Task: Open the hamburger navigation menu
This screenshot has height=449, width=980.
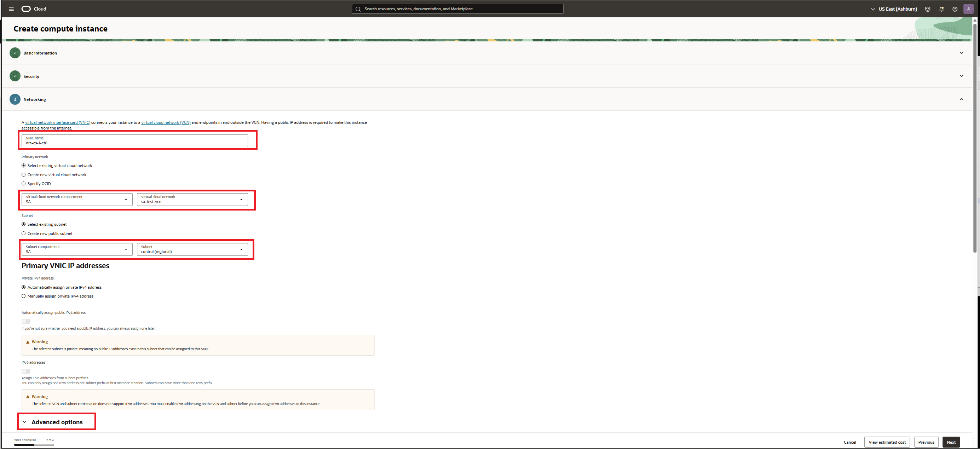Action: coord(11,9)
